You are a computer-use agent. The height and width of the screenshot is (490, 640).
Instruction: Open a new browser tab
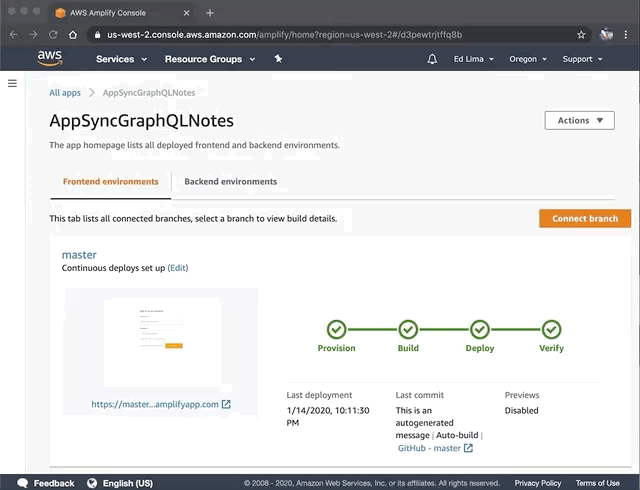(210, 13)
